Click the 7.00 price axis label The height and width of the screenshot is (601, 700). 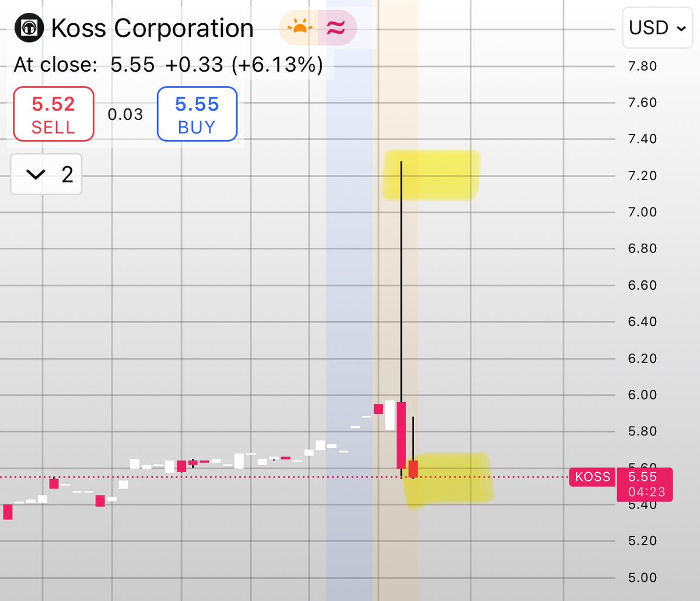[x=642, y=212]
